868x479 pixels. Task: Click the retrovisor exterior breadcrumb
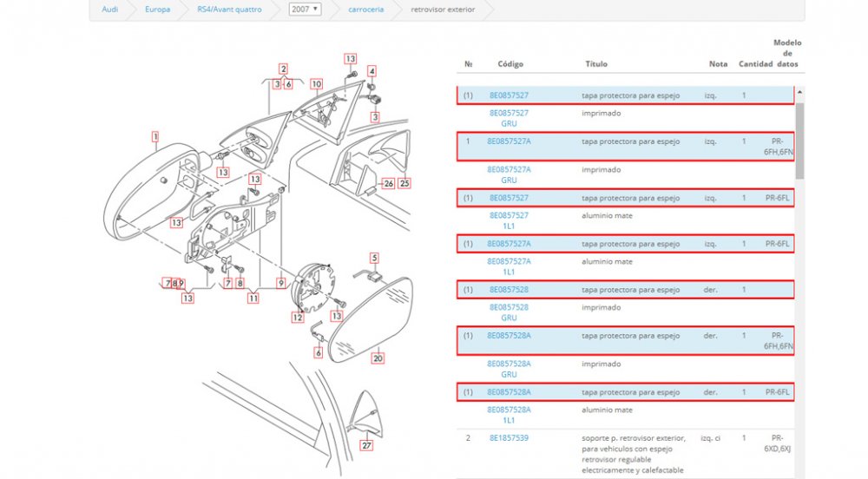443,10
